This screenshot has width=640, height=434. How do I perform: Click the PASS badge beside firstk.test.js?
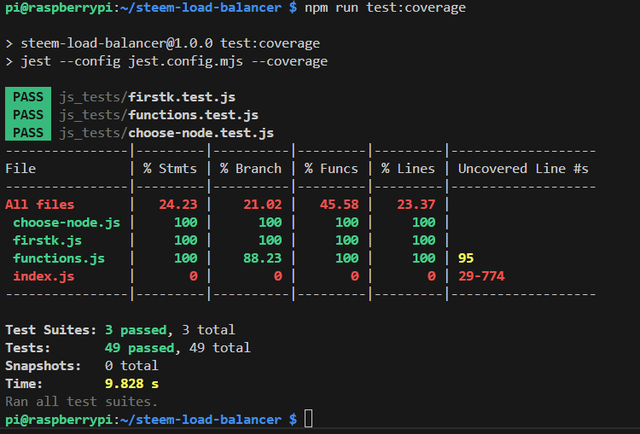point(28,98)
